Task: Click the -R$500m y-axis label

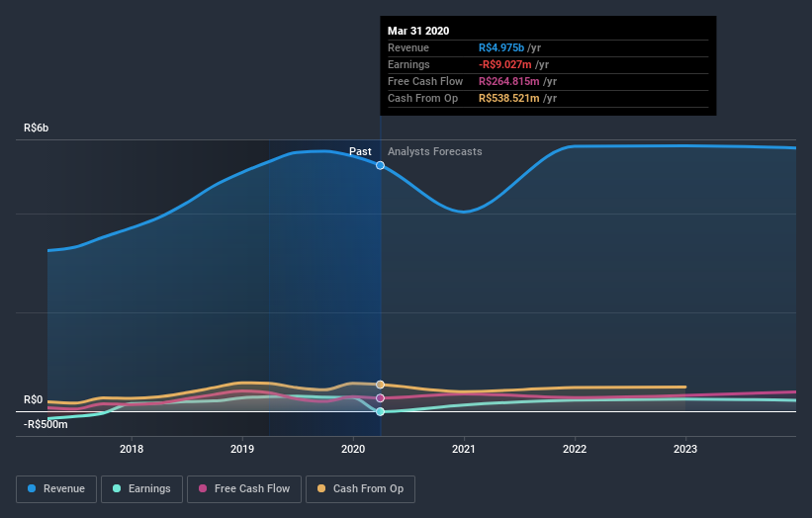Action: [x=45, y=424]
